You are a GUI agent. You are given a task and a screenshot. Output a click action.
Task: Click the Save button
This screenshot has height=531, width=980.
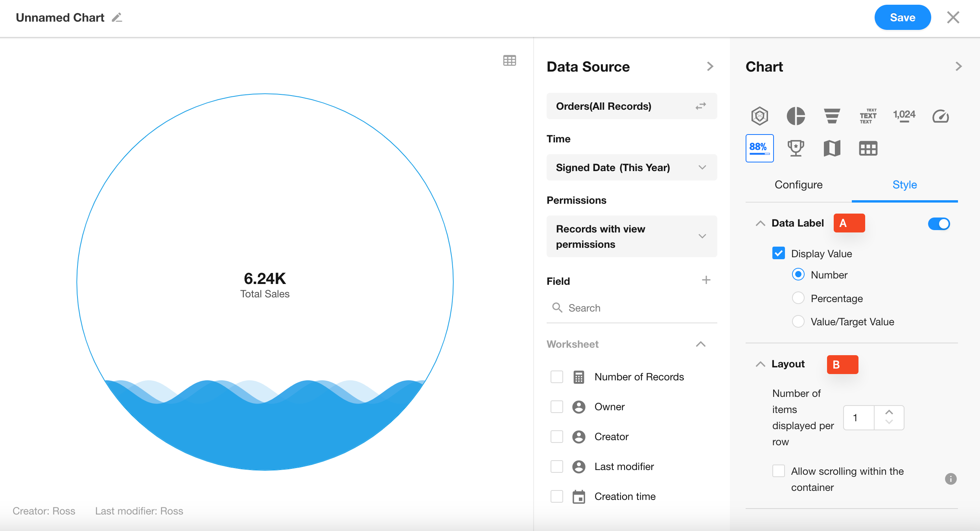902,18
